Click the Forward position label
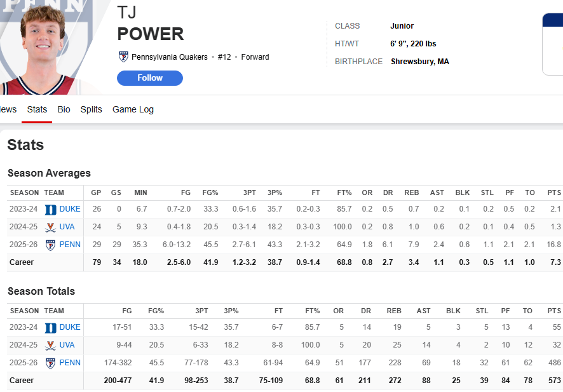 point(255,57)
